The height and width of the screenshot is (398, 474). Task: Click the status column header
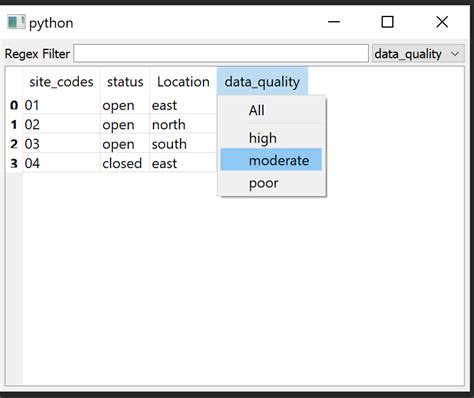(x=125, y=82)
